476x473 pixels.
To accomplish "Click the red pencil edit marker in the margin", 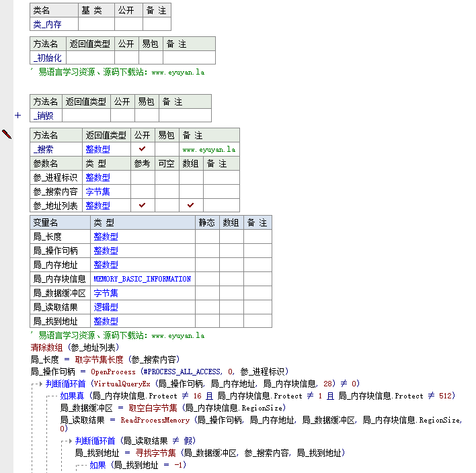I will 7,134.
